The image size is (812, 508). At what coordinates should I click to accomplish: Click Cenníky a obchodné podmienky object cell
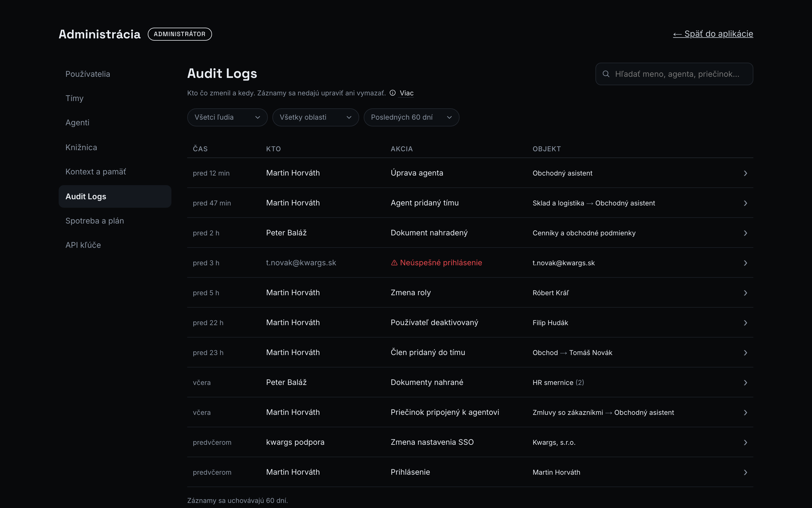[x=584, y=233]
